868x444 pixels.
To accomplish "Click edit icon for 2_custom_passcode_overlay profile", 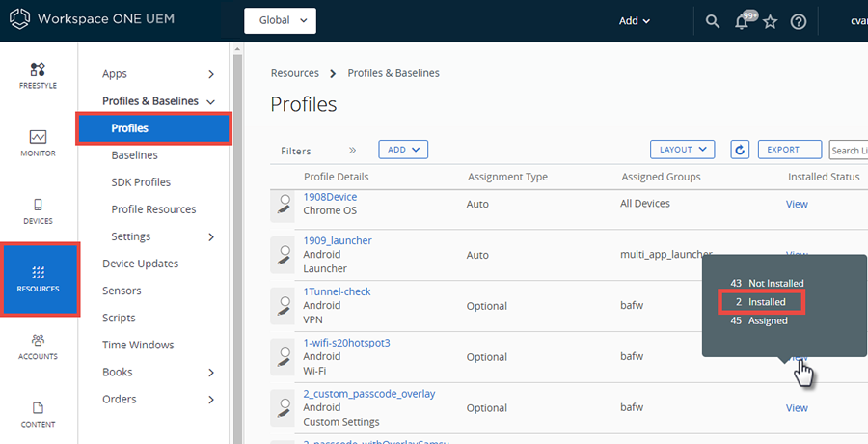I will [283, 408].
